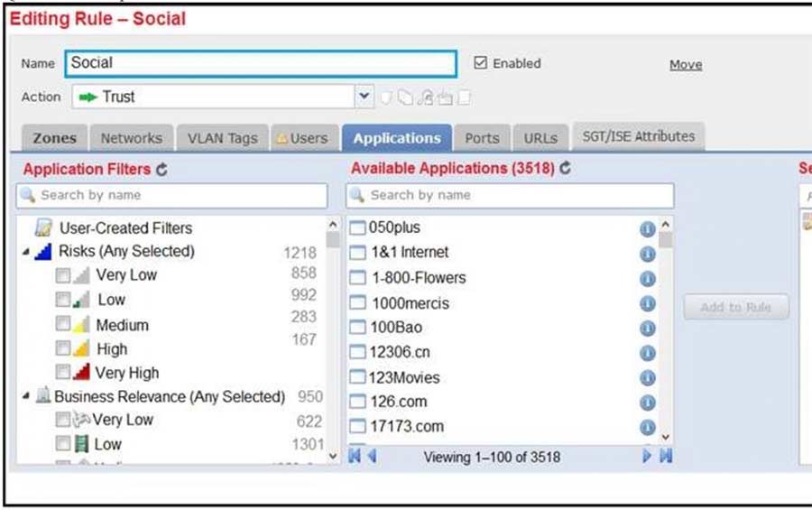Open info icon for 050plus

click(647, 229)
